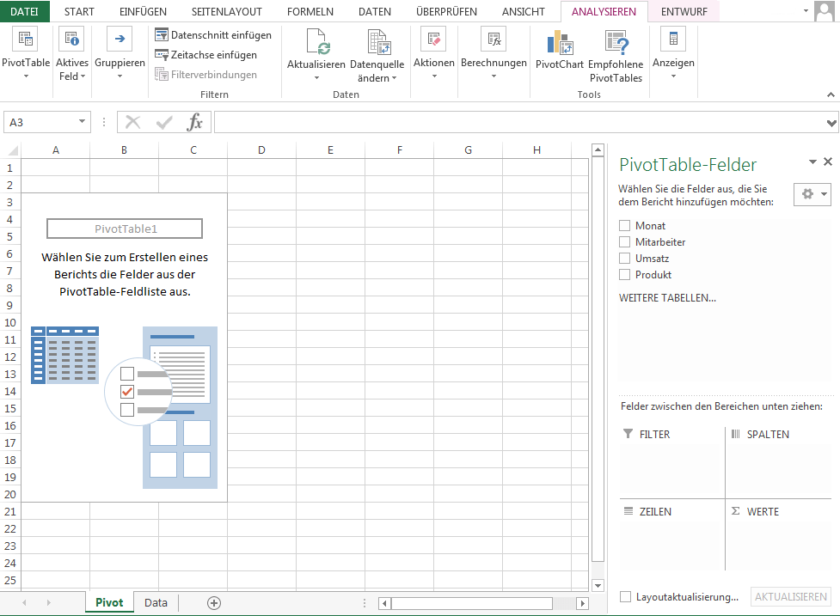Click the formula bar cancel X icon
Viewport: 840px width, 616px height.
132,123
